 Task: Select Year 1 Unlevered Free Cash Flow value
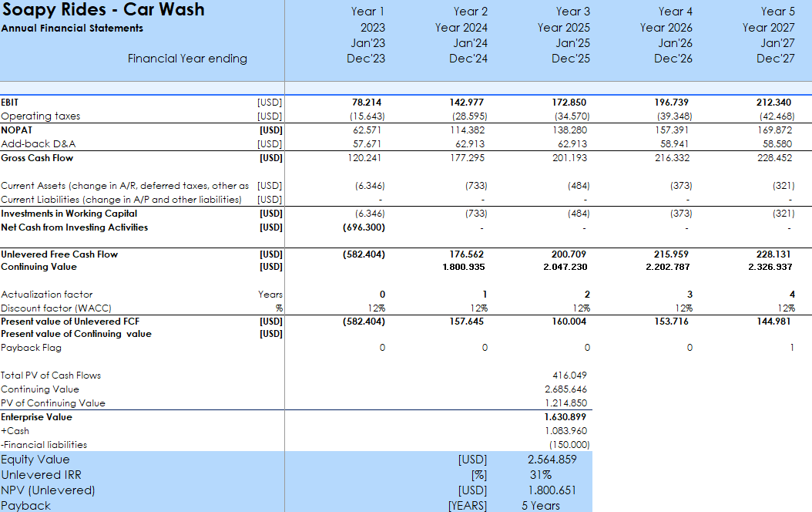click(x=364, y=254)
